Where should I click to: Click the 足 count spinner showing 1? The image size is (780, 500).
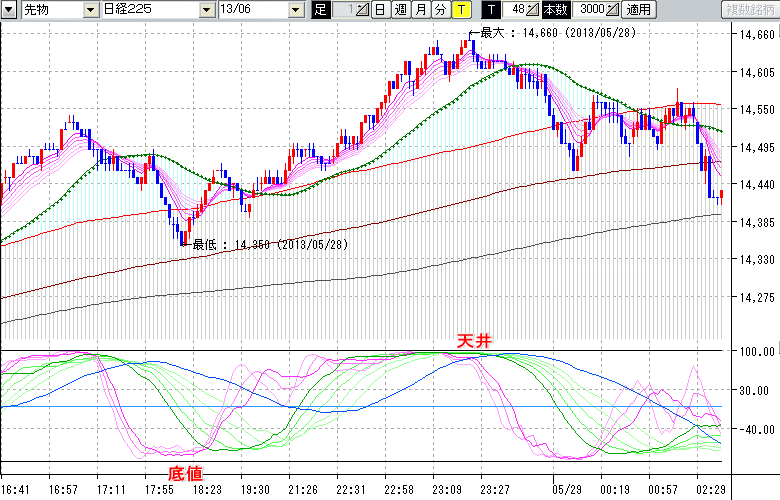click(343, 10)
